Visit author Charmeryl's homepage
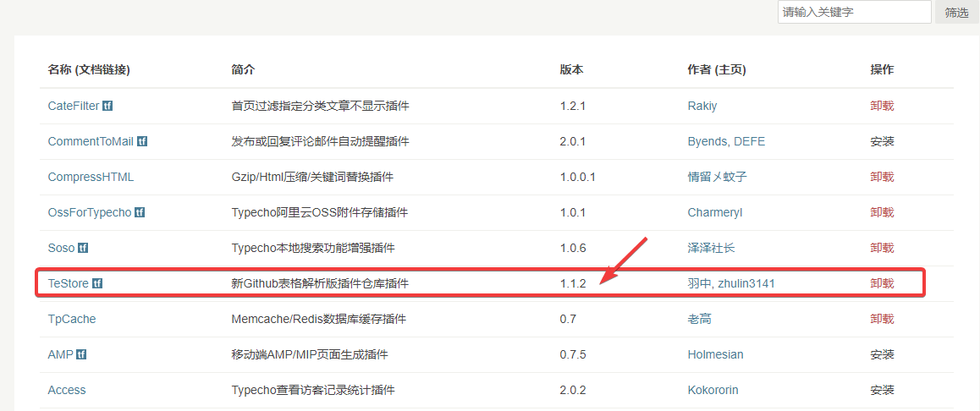 714,212
